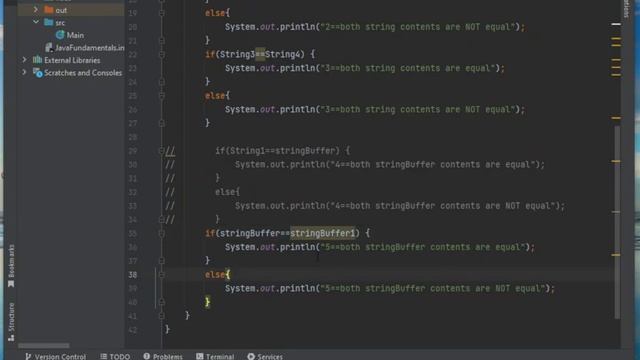Click the else keyword on line 38

pos(215,275)
